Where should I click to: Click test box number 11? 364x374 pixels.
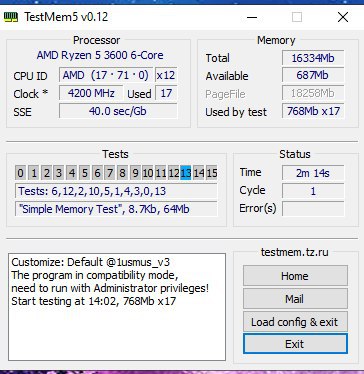click(x=160, y=173)
